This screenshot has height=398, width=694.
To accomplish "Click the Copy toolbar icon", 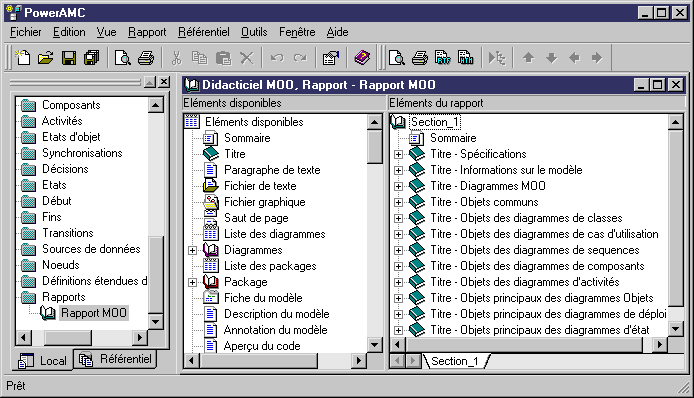I will pyautogui.click(x=199, y=58).
